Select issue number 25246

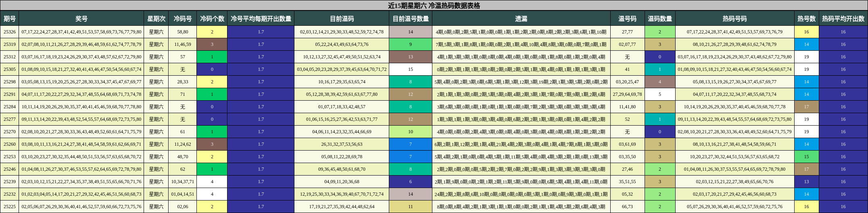tap(10, 169)
